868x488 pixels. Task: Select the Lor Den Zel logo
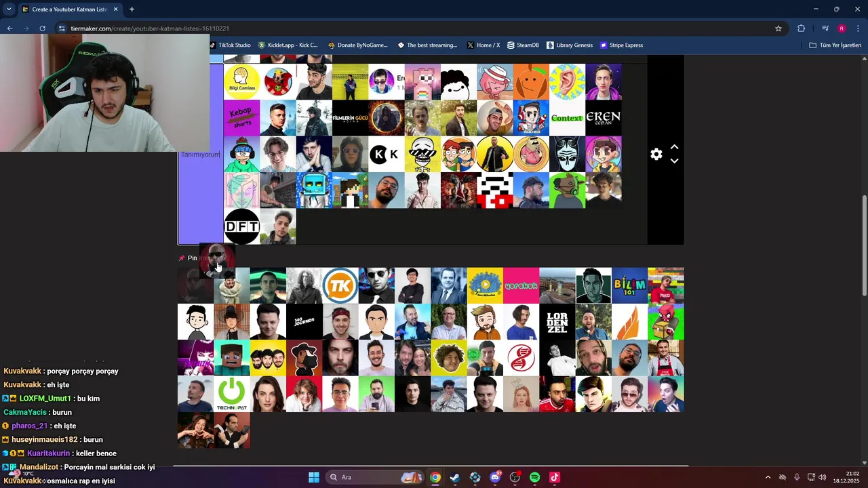(557, 321)
